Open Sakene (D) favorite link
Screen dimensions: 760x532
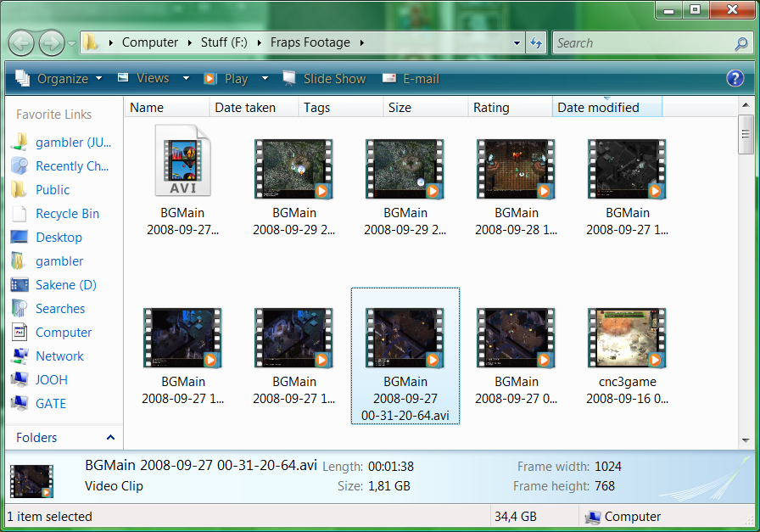pos(53,285)
